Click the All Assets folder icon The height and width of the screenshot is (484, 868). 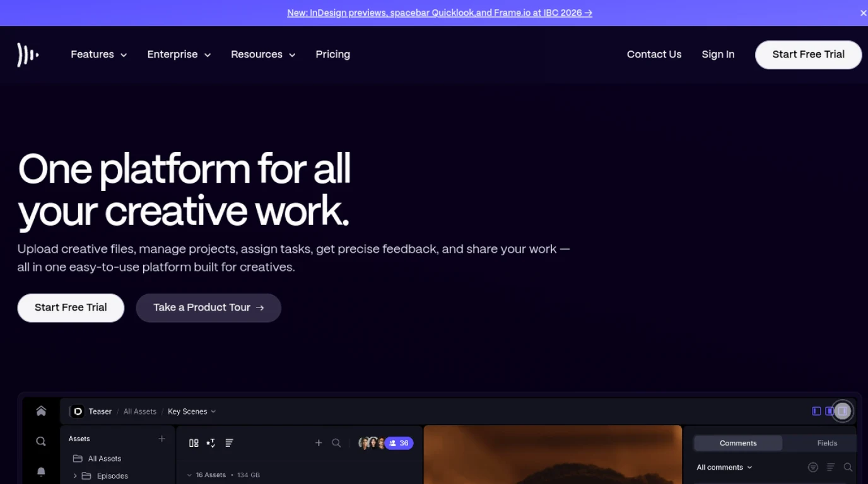(78, 458)
